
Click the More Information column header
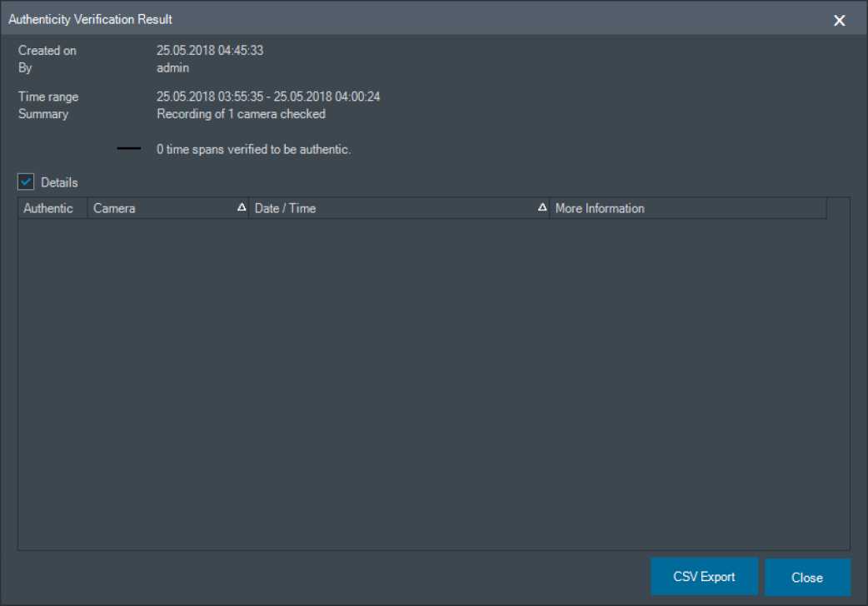600,208
